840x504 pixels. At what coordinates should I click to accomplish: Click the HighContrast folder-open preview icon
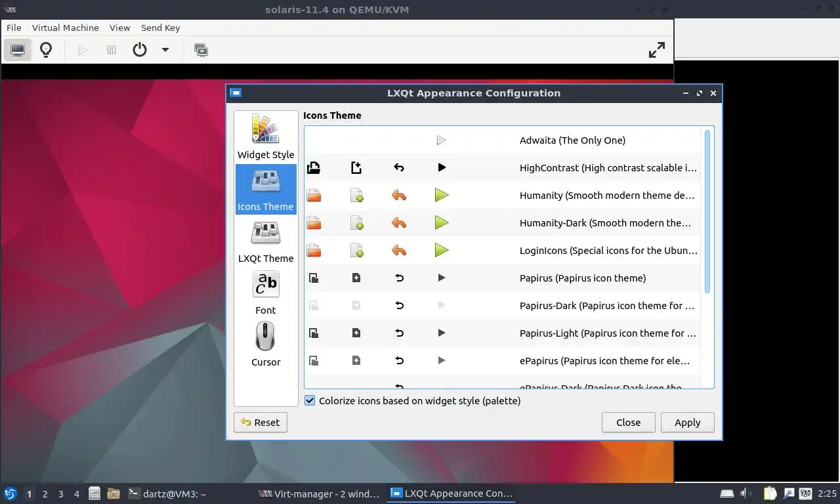tap(314, 168)
